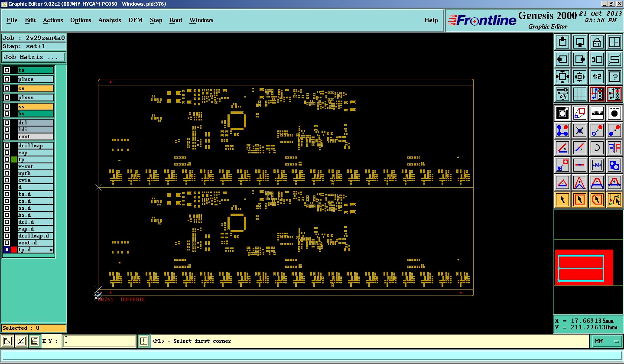Image resolution: width=624 pixels, height=364 pixels.
Task: Click the mirror F flip icon
Action: (x=614, y=148)
